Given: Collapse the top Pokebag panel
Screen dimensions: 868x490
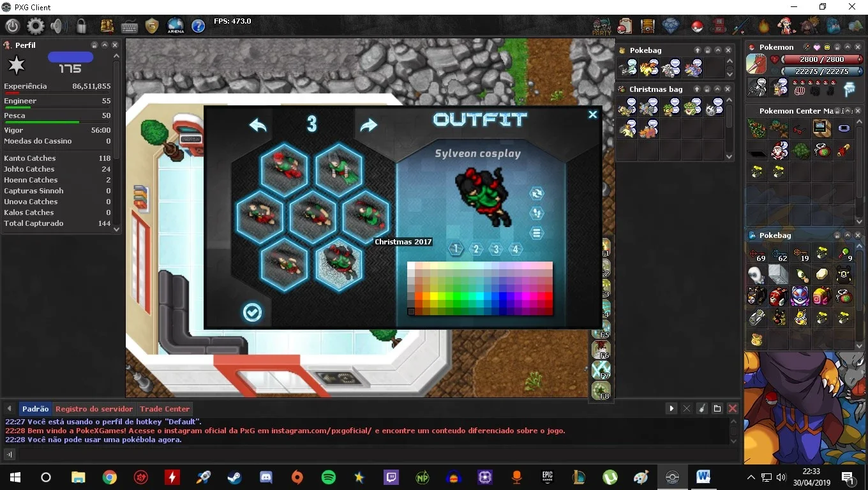Looking at the screenshot, I should 718,50.
